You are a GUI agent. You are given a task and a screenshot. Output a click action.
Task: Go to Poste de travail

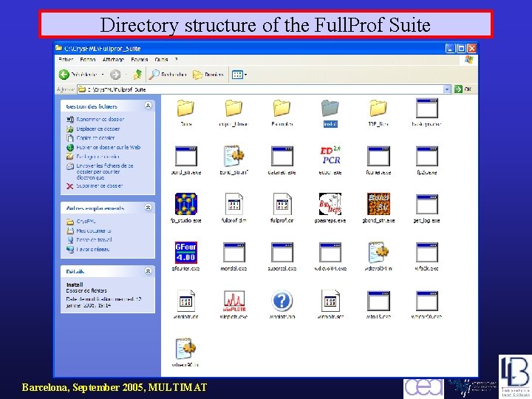click(89, 240)
